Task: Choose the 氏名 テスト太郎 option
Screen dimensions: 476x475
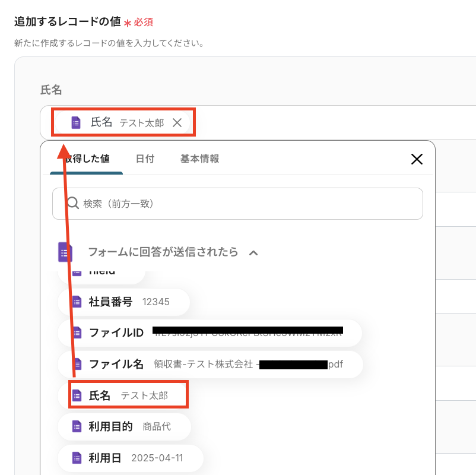Action: [128, 395]
